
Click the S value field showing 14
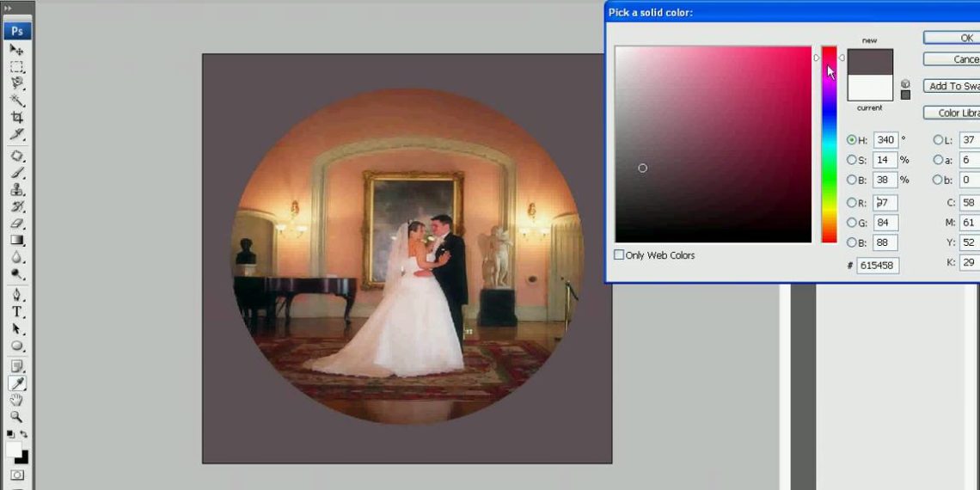[x=885, y=160]
